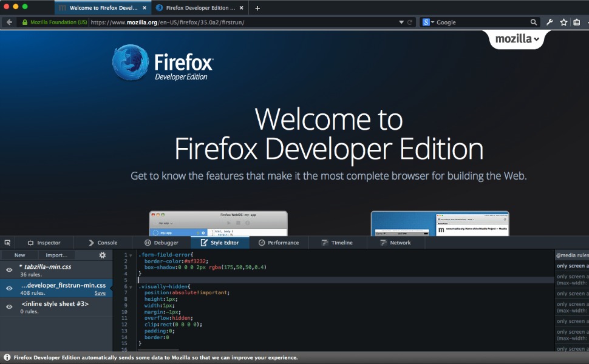Click the search magnifier icon

tap(533, 22)
